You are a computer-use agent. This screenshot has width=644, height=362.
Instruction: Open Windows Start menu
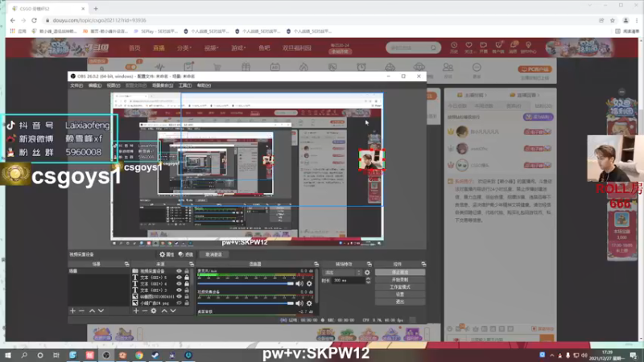point(8,355)
